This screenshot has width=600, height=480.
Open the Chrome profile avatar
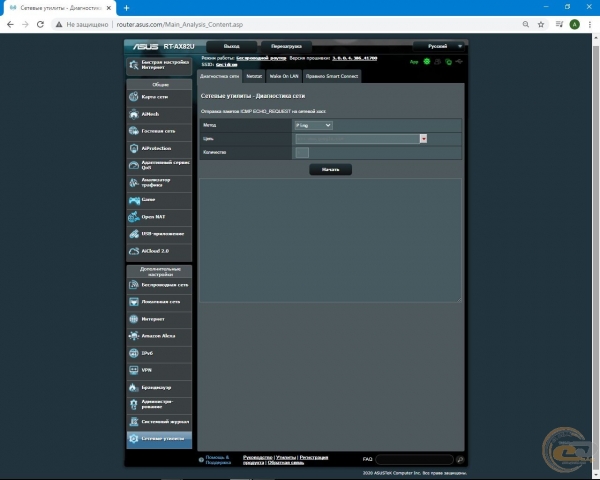(x=575, y=24)
